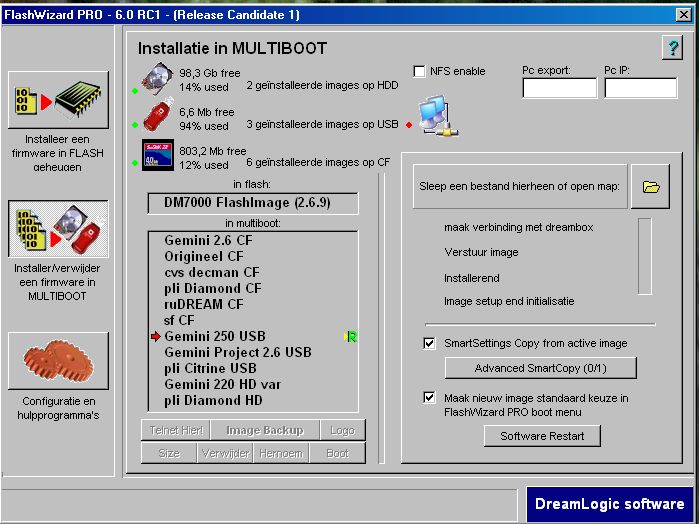Viewport: 699px width, 524px height.
Task: Click '6 geïnstalleerde images op CF' text
Action: click(x=318, y=162)
